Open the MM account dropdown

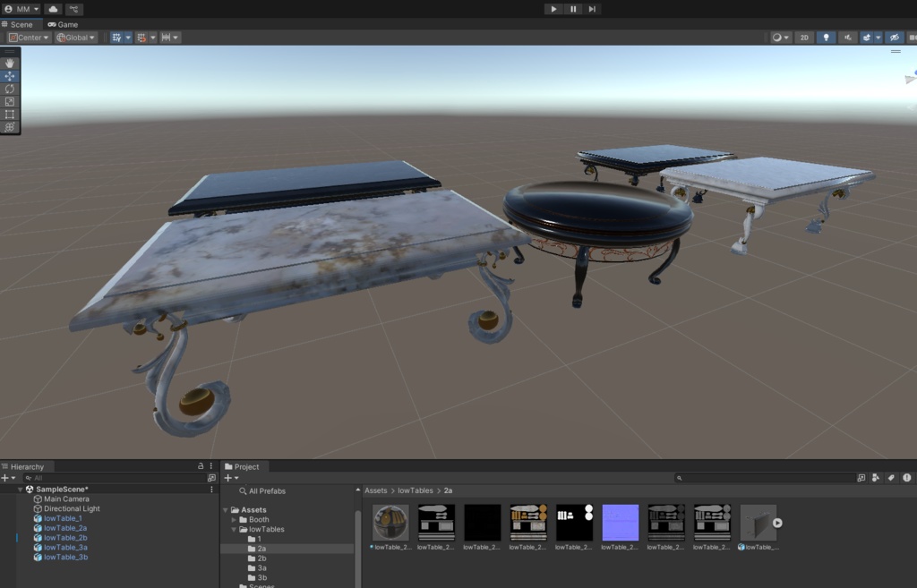pyautogui.click(x=21, y=9)
